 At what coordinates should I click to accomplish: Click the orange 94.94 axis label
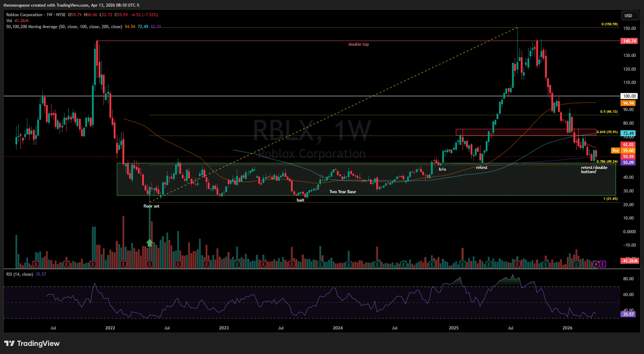pyautogui.click(x=627, y=103)
